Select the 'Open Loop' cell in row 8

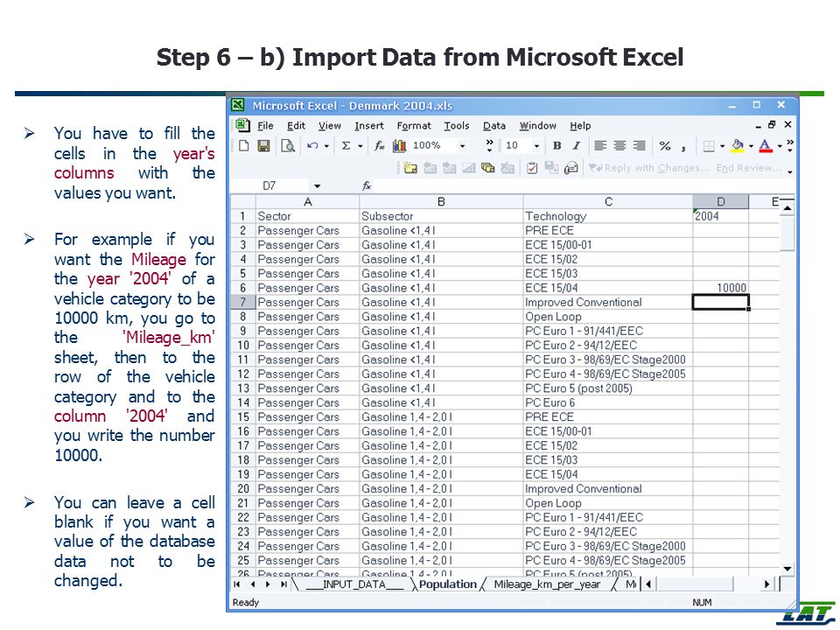pyautogui.click(x=607, y=317)
